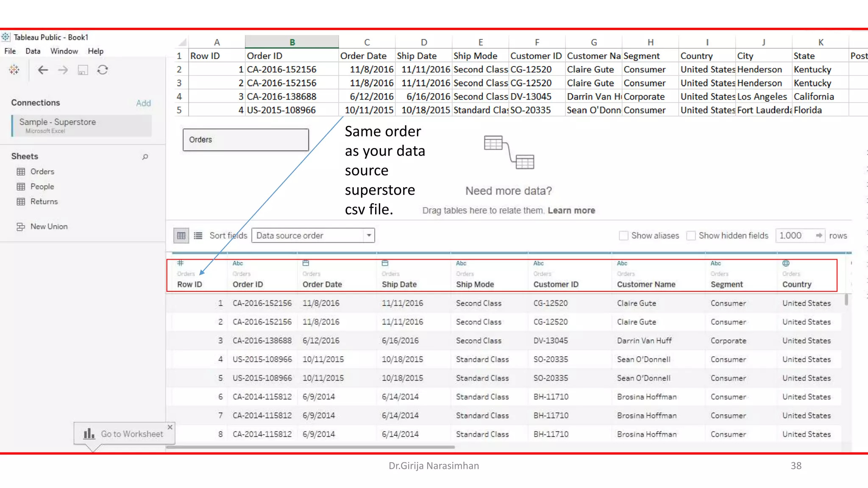Open the Window menu
Viewport: 868px width, 488px height.
pos(64,51)
